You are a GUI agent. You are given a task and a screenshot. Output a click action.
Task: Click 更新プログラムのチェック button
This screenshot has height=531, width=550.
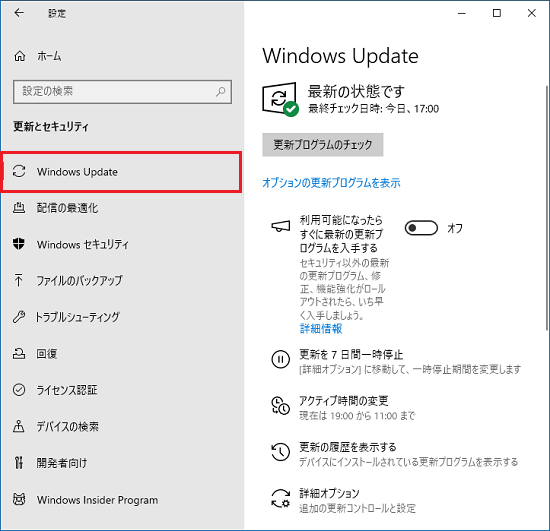pyautogui.click(x=322, y=144)
